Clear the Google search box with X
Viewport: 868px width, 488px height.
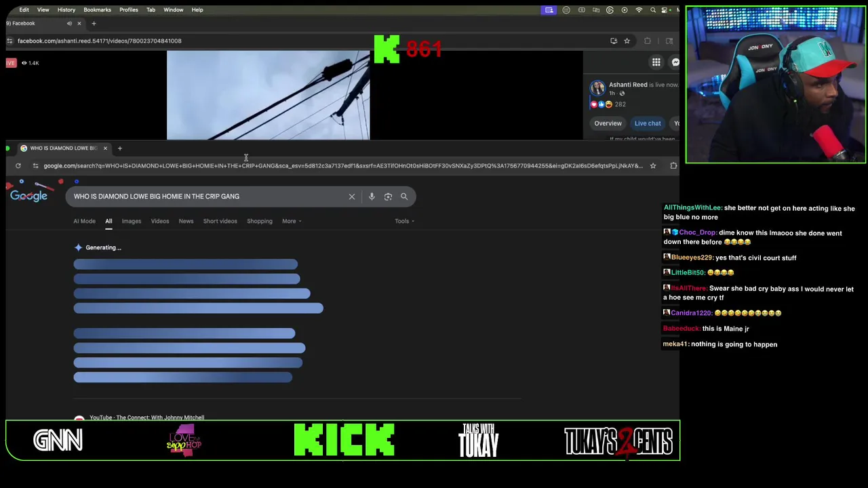[351, 197]
